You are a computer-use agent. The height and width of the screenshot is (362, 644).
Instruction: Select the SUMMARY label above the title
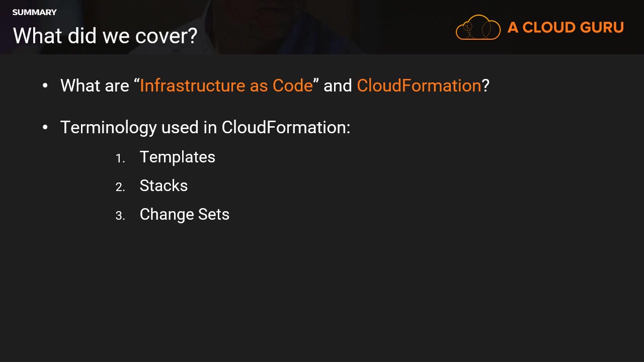[34, 12]
